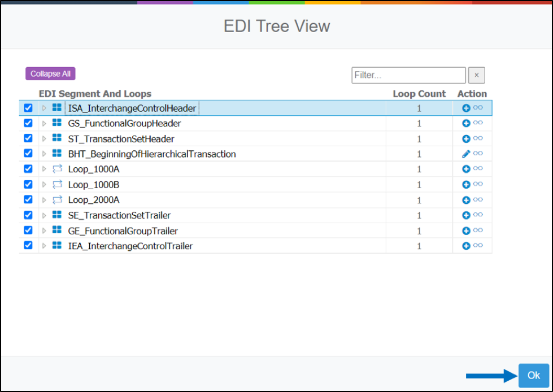This screenshot has width=553, height=392.
Task: Select the BHT_BeginningOfHierarchicalTransaction row label
Action: [x=152, y=154]
